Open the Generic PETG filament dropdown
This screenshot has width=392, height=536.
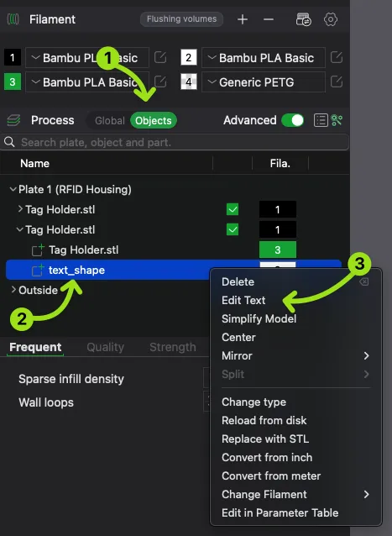264,82
